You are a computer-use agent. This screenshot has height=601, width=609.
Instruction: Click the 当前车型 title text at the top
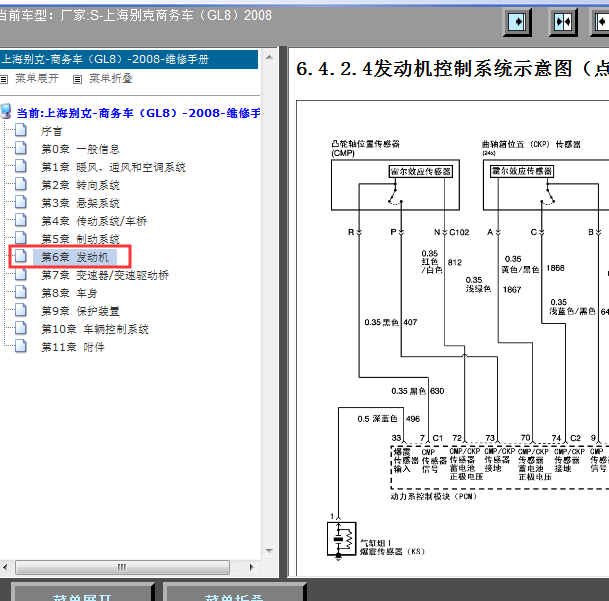point(136,16)
